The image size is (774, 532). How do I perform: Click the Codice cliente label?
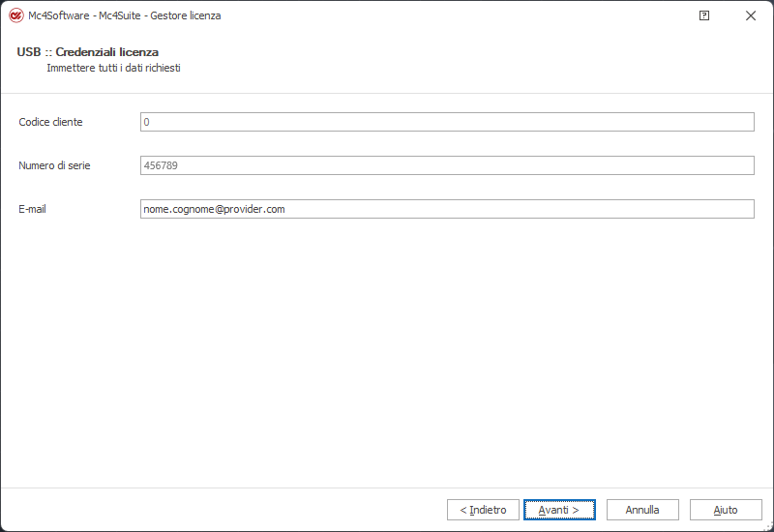[x=50, y=122]
